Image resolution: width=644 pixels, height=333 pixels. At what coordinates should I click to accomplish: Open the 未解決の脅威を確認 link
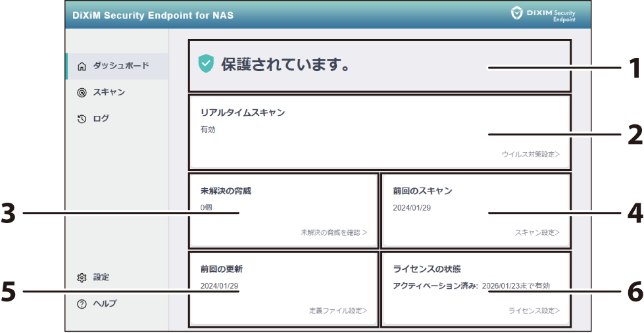point(334,232)
